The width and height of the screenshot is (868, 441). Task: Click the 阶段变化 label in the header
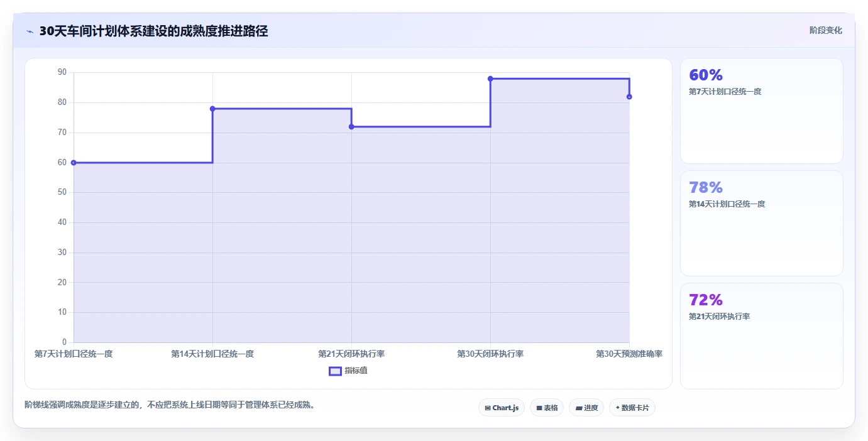(x=825, y=31)
